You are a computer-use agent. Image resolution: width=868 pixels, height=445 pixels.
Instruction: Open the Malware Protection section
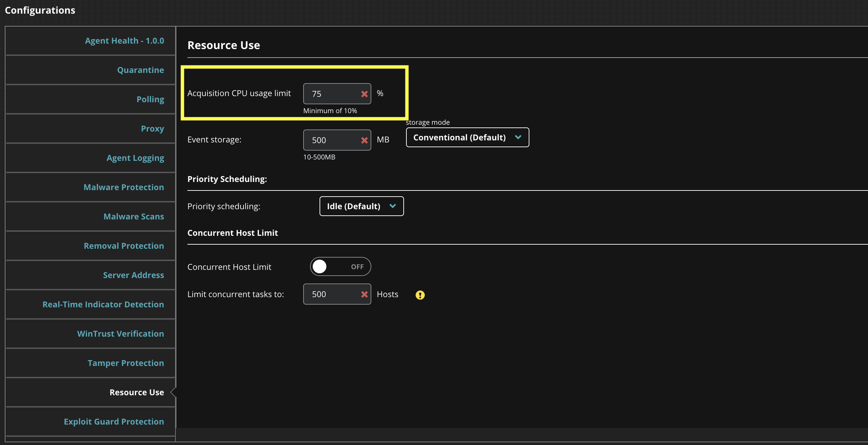point(91,187)
